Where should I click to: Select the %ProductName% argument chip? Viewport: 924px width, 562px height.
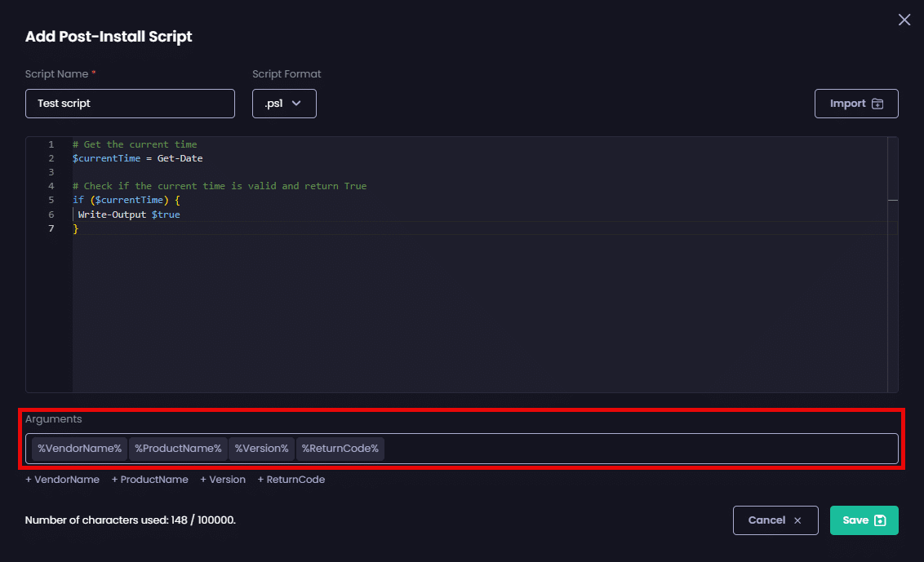178,449
